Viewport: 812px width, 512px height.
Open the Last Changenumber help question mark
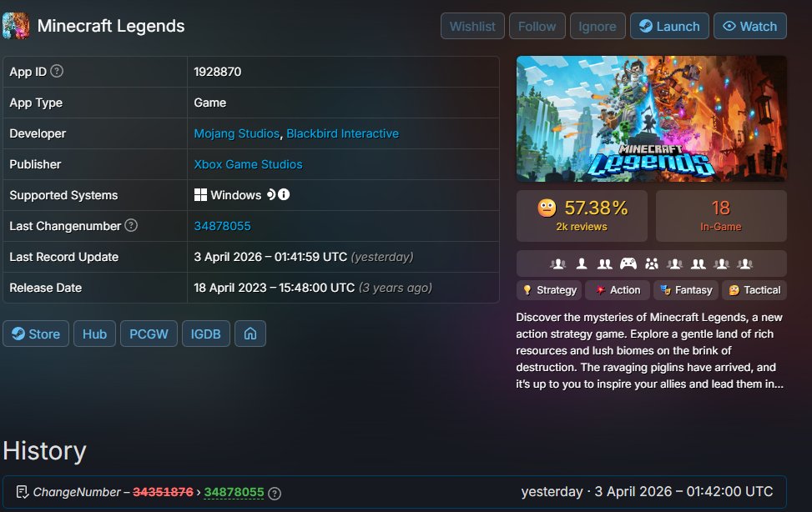pyautogui.click(x=131, y=225)
